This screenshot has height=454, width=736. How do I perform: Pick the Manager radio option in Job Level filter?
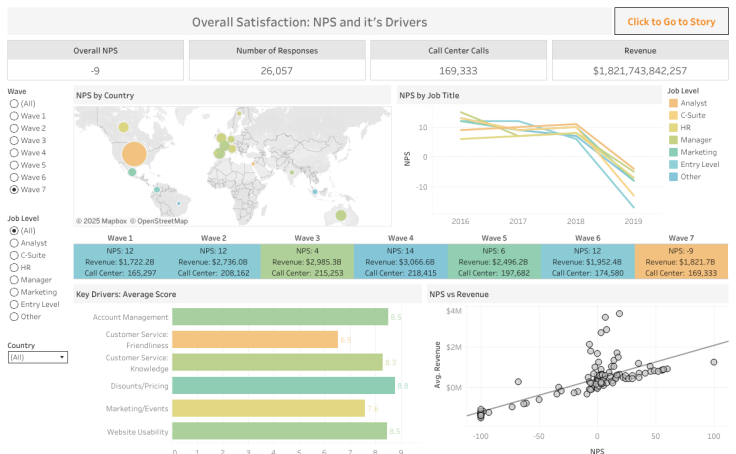pos(13,280)
